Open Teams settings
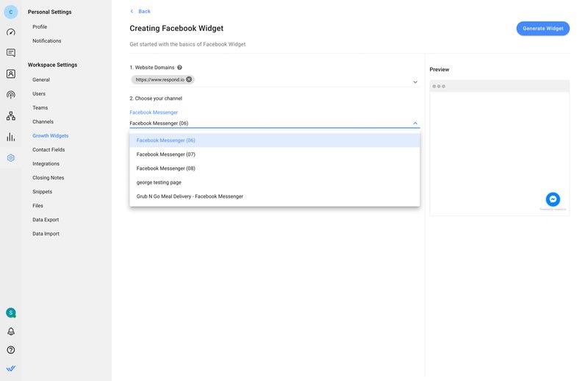The height and width of the screenshot is (381, 588). [40, 107]
